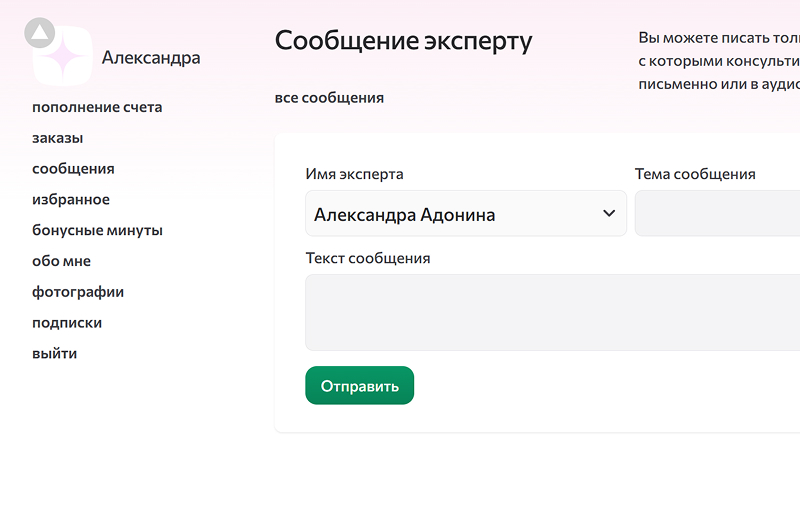Navigate to бонусные минуты
Image resolution: width=800 pixels, height=530 pixels.
click(97, 231)
